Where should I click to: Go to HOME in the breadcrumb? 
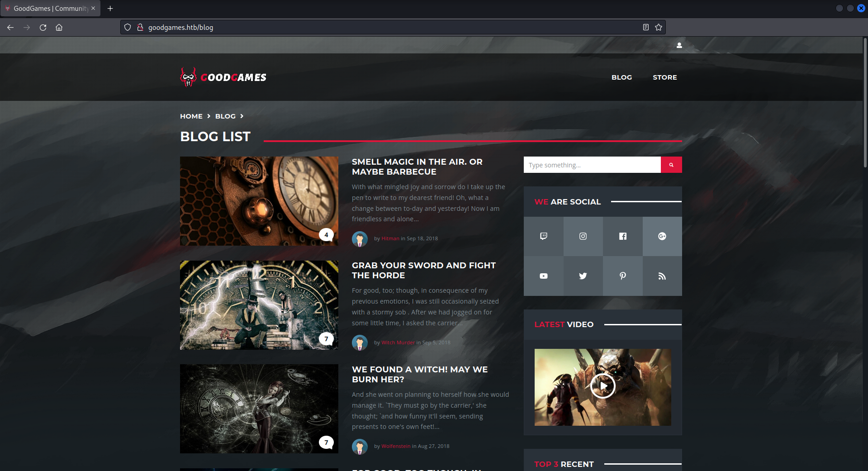(191, 116)
